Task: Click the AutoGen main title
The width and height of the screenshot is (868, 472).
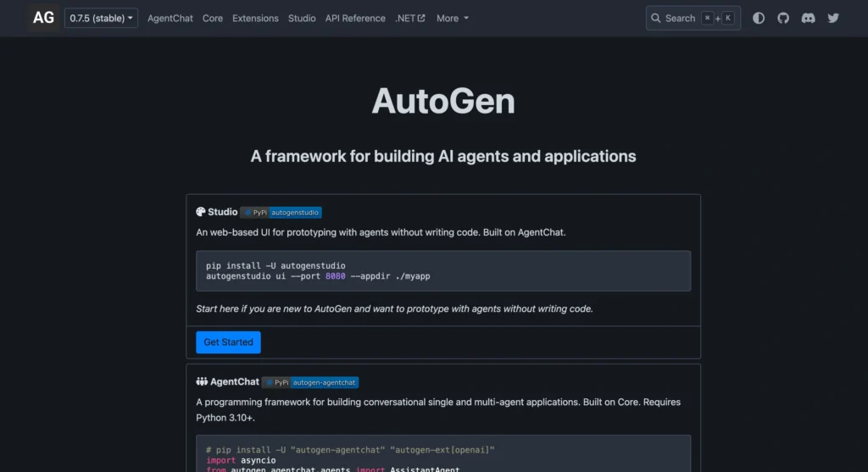Action: tap(443, 101)
